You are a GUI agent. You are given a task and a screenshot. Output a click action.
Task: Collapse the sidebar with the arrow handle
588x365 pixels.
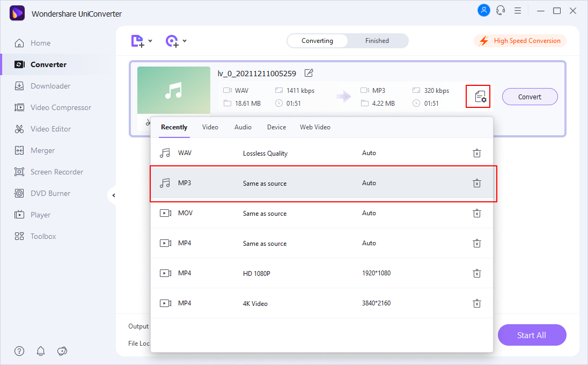tap(113, 195)
